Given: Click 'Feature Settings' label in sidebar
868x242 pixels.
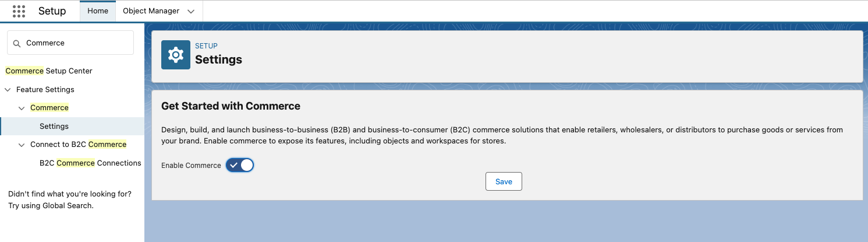Looking at the screenshot, I should 45,90.
